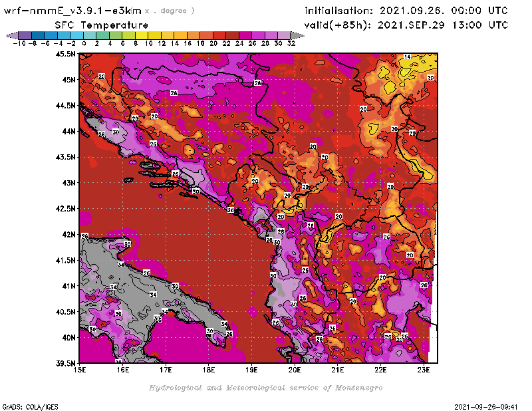Pick the dark red swatch between 22 and 24

[x=232, y=35]
